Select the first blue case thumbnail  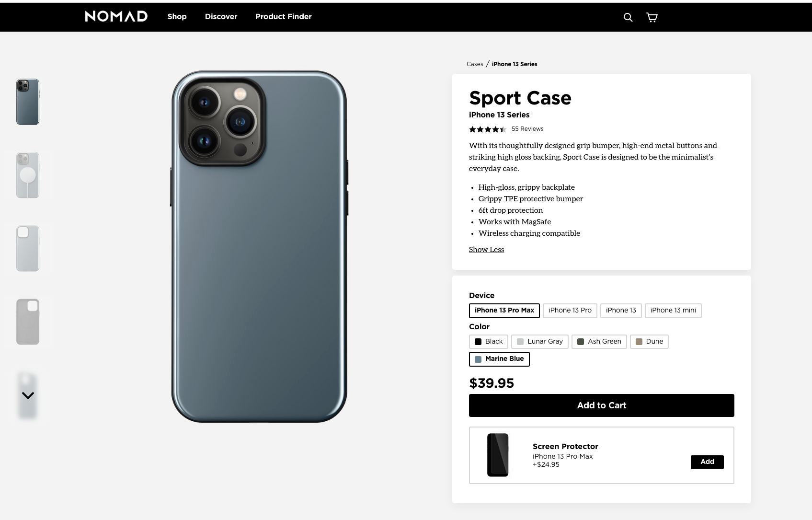point(28,102)
